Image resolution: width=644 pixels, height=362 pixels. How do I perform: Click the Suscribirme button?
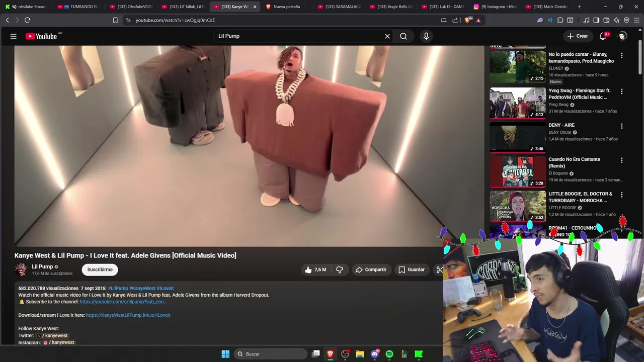[x=100, y=270]
